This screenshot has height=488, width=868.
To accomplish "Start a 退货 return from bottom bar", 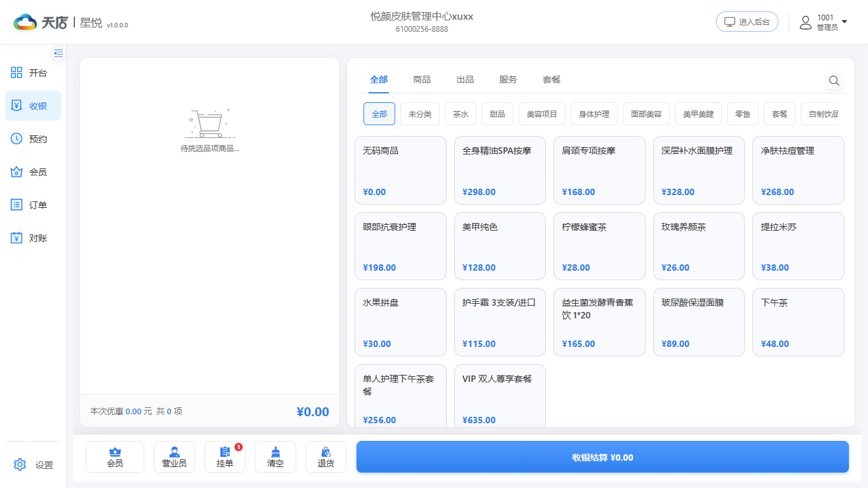I will (x=326, y=457).
